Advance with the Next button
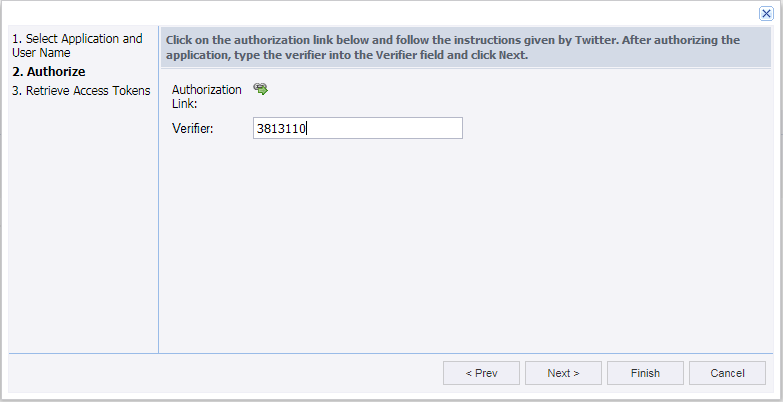This screenshot has width=783, height=402. click(x=563, y=373)
